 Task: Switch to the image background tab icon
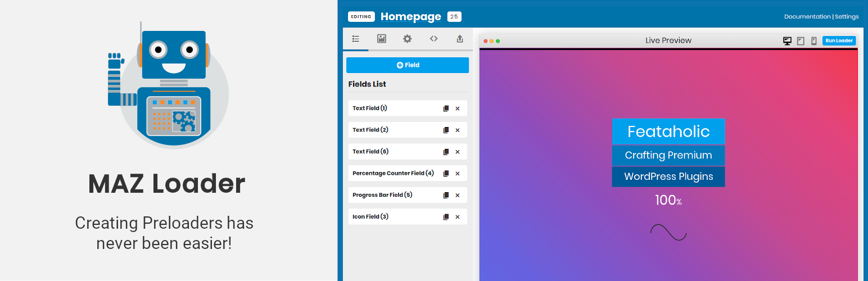382,39
